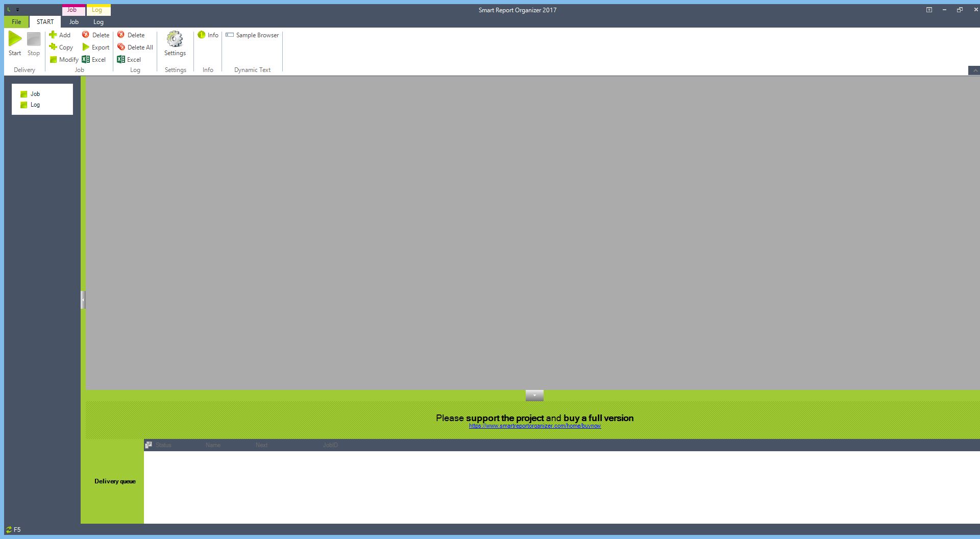Switch to the Job ribbon tab
The width and height of the screenshot is (980, 539).
(73, 22)
